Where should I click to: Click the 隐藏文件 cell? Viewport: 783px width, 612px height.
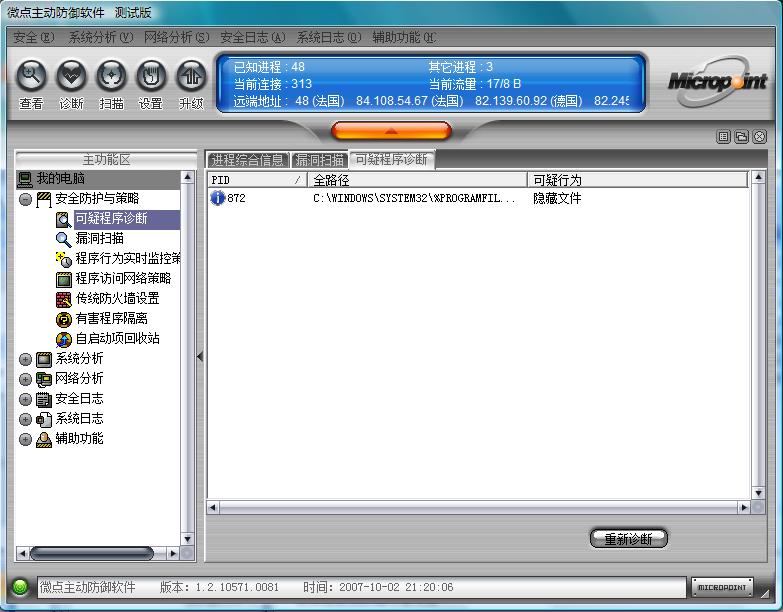coord(557,198)
